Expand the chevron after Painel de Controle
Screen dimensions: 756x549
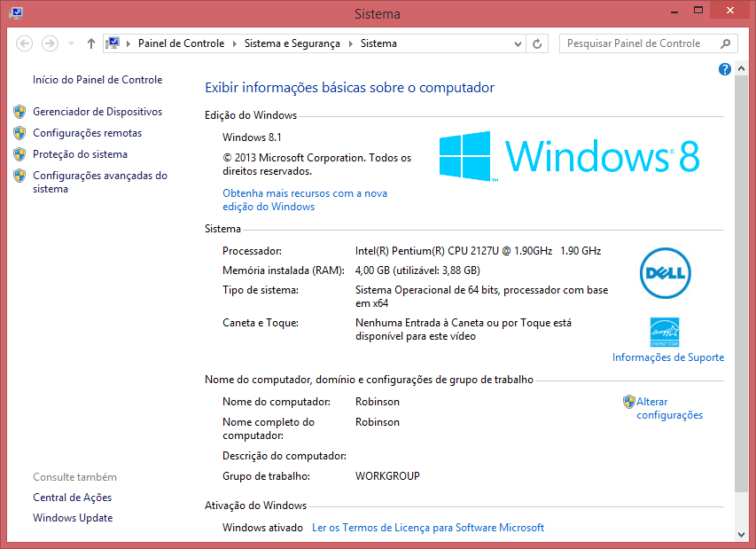tap(234, 43)
